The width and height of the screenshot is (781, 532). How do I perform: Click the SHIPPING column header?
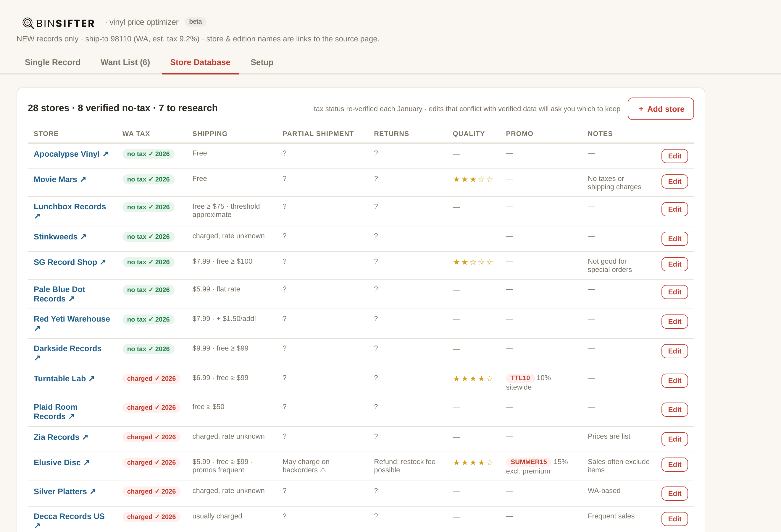(210, 134)
